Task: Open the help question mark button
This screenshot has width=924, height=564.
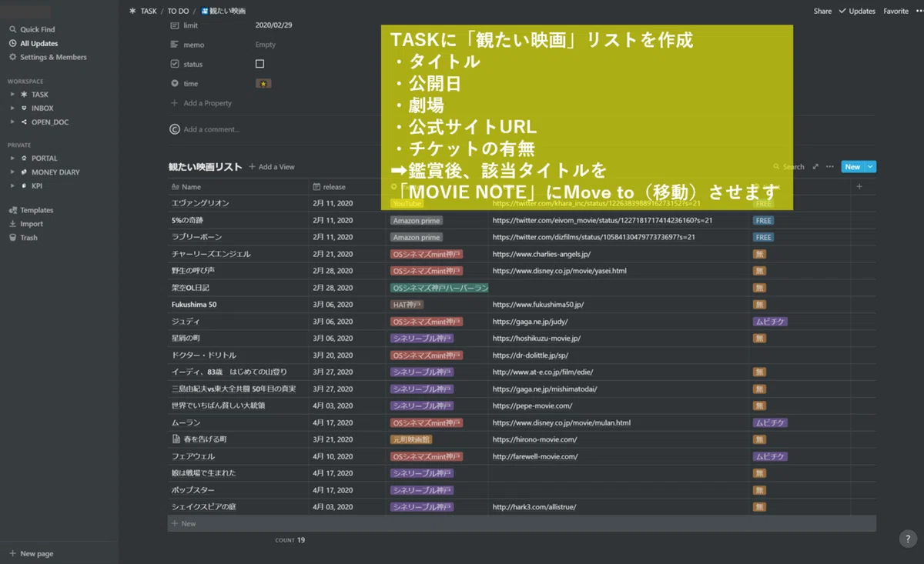Action: click(908, 539)
